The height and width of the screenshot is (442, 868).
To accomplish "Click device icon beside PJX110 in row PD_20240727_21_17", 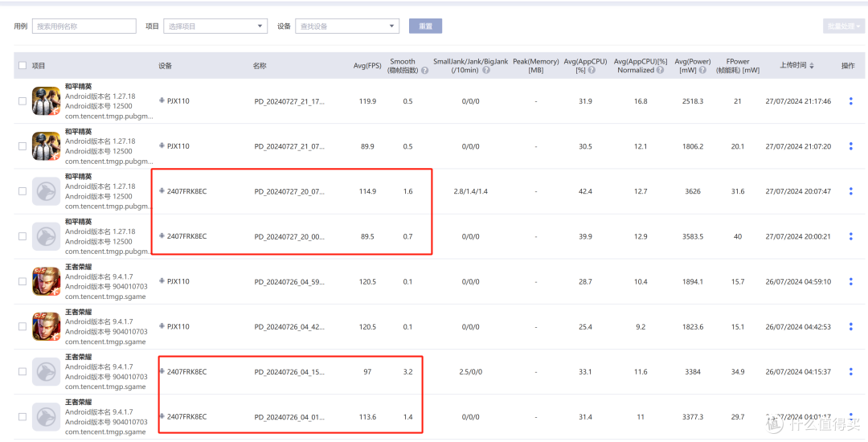I will tap(162, 100).
